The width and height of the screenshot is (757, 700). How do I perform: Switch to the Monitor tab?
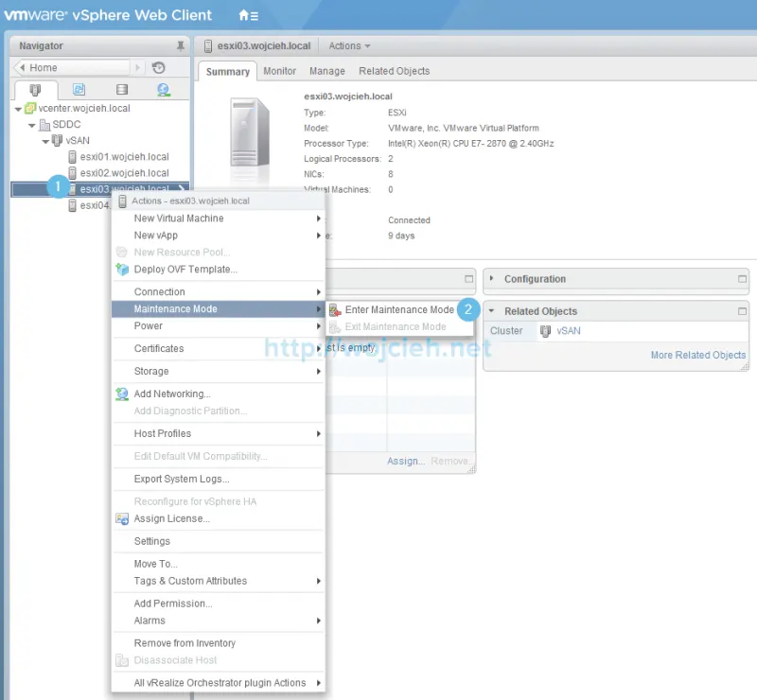coord(279,70)
